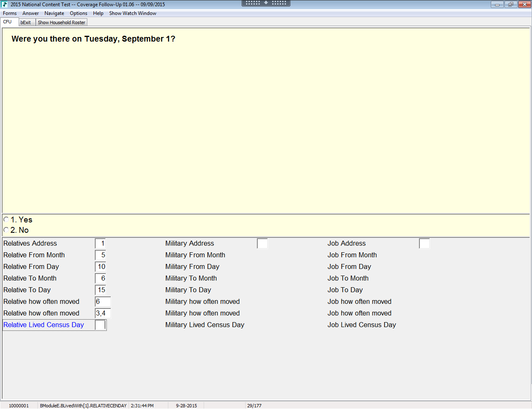Restore down the application window
532x409 pixels.
click(x=510, y=5)
